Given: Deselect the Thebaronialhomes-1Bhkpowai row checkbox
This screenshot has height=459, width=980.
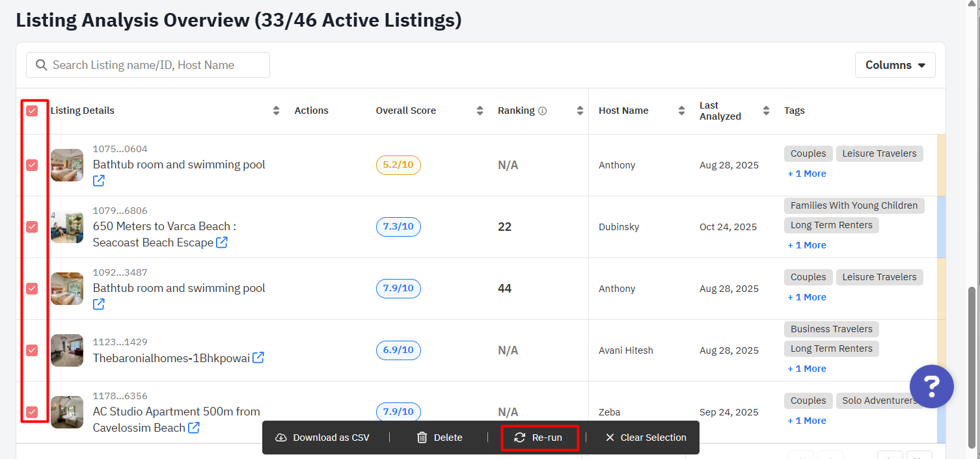Looking at the screenshot, I should pos(32,350).
